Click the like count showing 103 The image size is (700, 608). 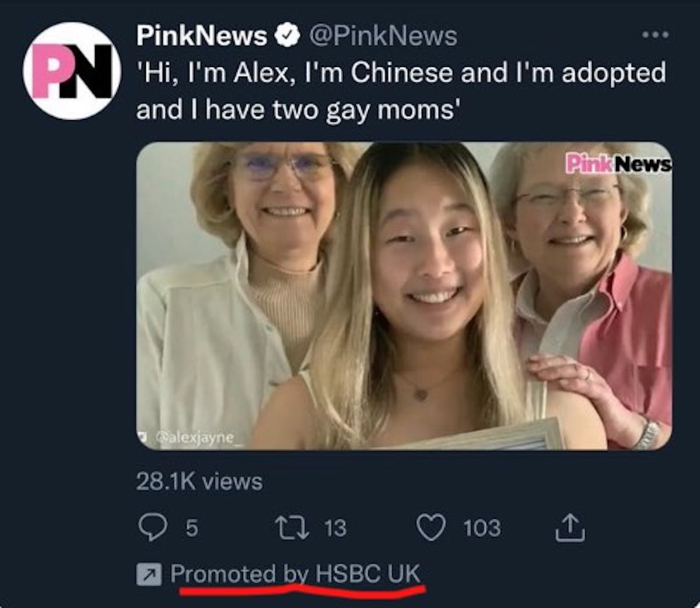coord(482,528)
